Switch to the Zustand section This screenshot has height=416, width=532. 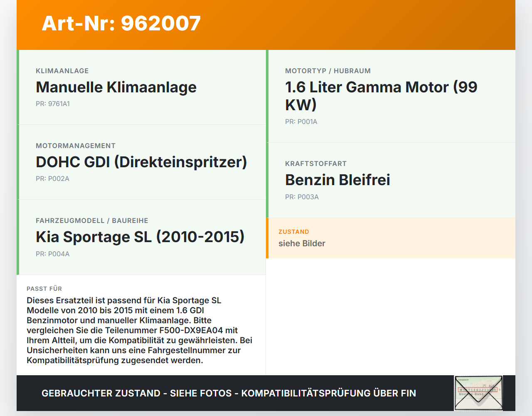tap(391, 238)
